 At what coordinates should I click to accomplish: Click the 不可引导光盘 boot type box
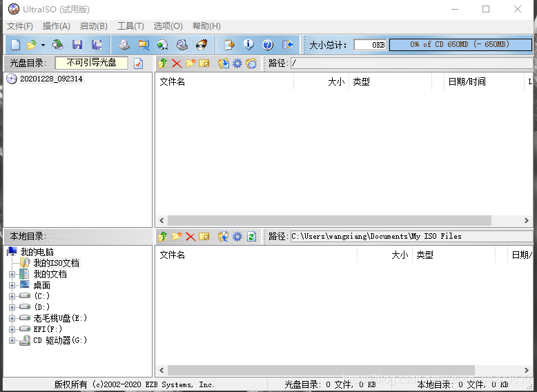91,63
